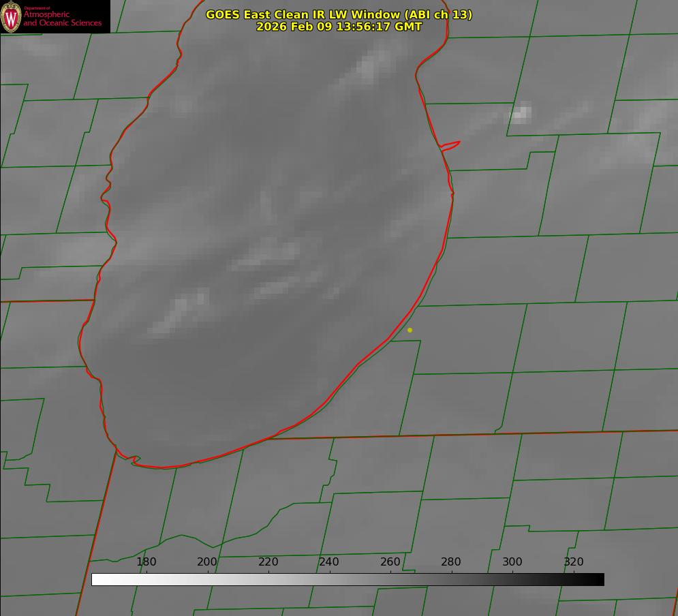Image resolution: width=678 pixels, height=616 pixels.
Task: Open the Atmospheric and Oceanic Sciences link
Action: click(62, 18)
